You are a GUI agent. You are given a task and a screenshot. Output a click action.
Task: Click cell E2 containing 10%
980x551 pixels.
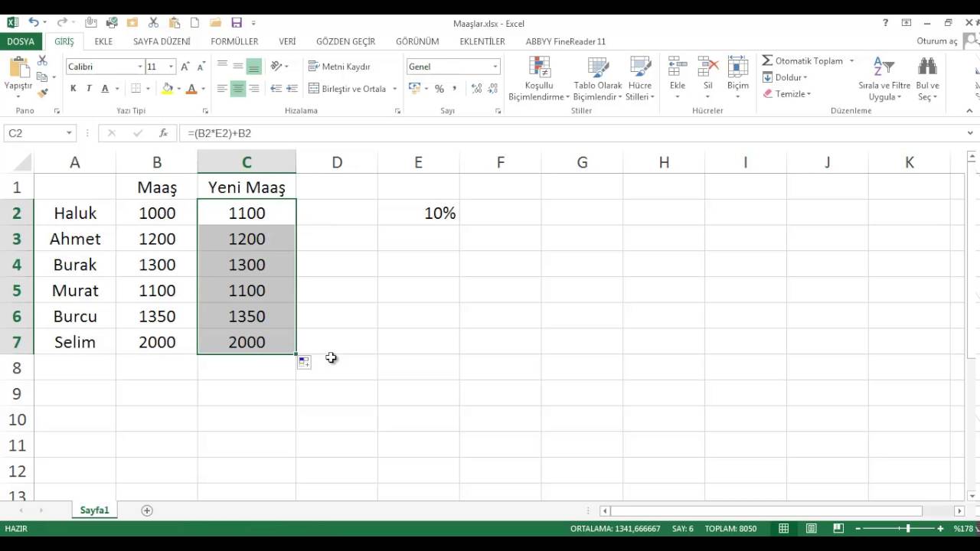pyautogui.click(x=419, y=213)
